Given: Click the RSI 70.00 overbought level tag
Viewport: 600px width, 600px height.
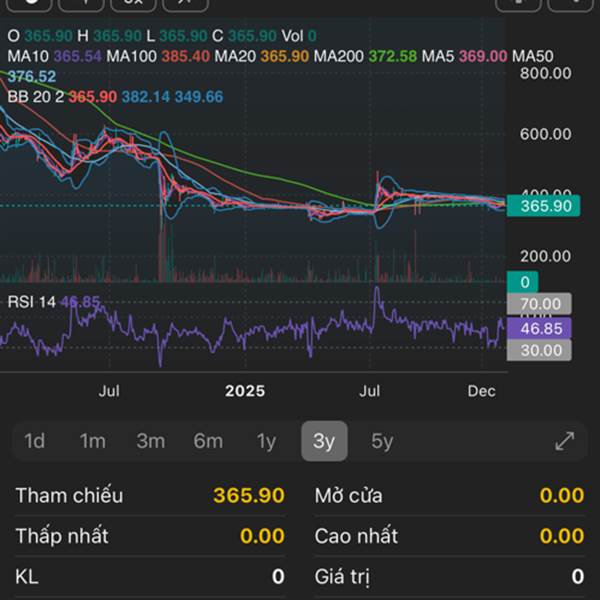Looking at the screenshot, I should (x=538, y=304).
